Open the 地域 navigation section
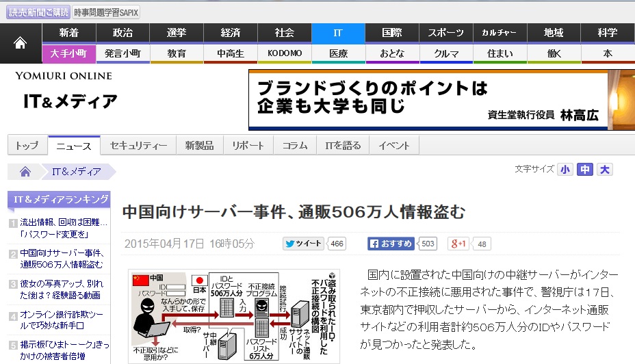The image size is (635, 364). [x=554, y=33]
